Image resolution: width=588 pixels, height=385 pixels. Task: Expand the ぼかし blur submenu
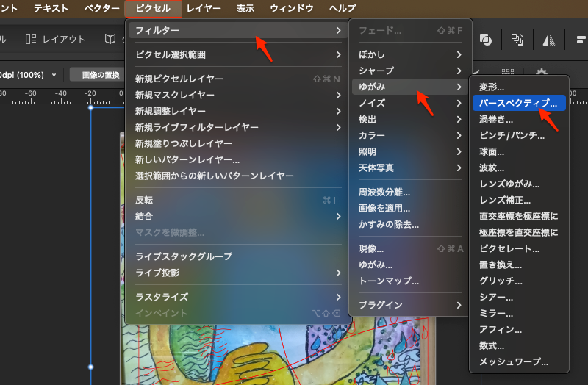tap(409, 54)
